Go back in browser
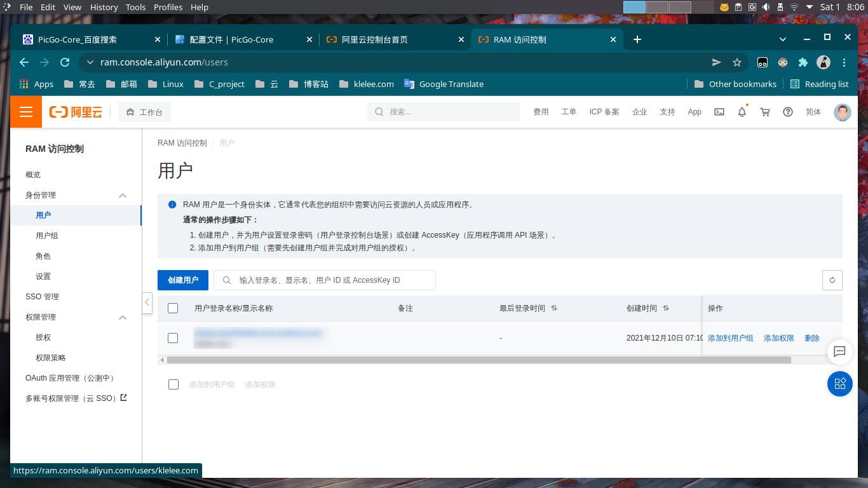This screenshot has width=868, height=488. 24,62
